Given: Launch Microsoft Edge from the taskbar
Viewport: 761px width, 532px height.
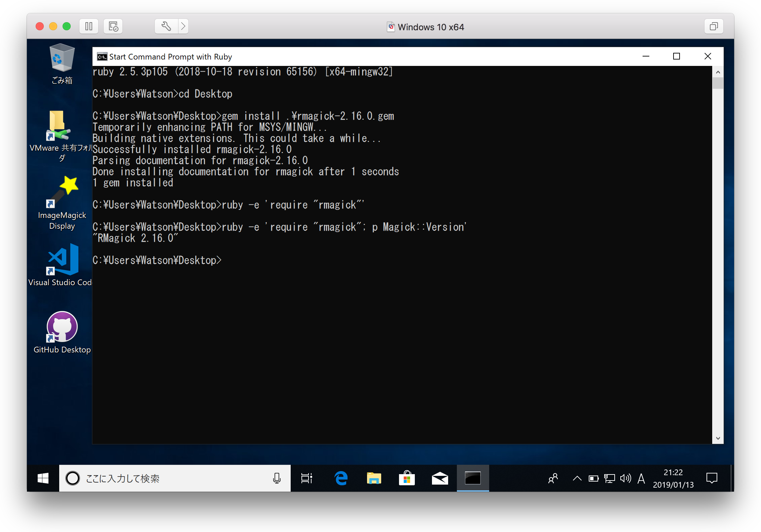Looking at the screenshot, I should point(341,478).
